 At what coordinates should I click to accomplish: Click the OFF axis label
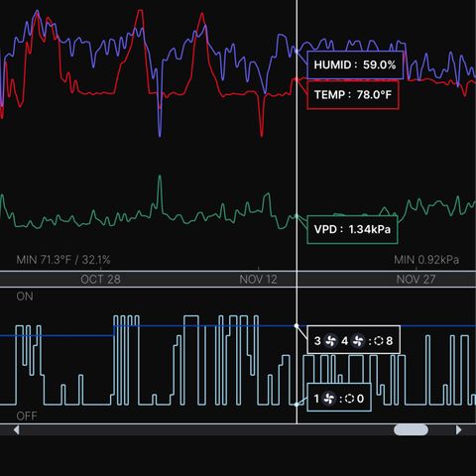tap(27, 416)
